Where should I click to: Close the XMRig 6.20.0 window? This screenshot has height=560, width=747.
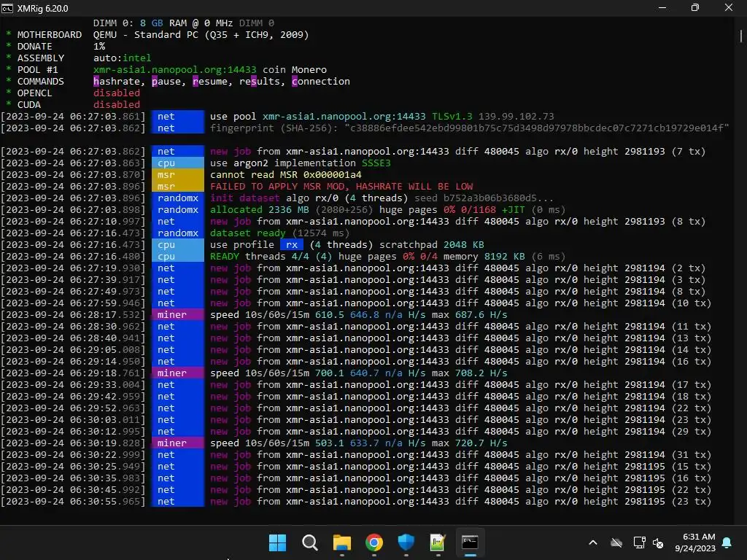pyautogui.click(x=729, y=7)
